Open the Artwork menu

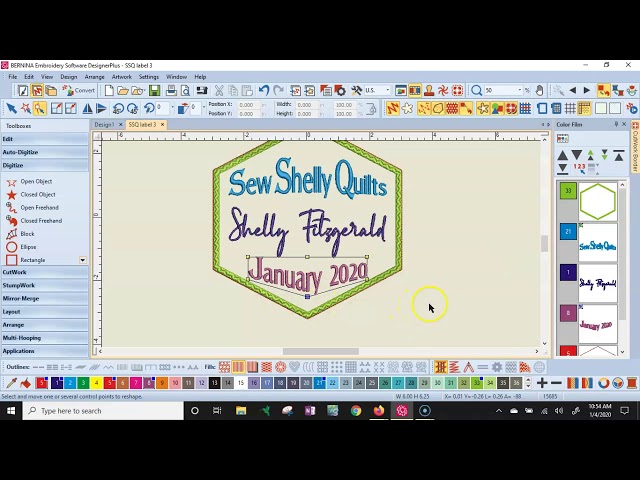click(122, 77)
